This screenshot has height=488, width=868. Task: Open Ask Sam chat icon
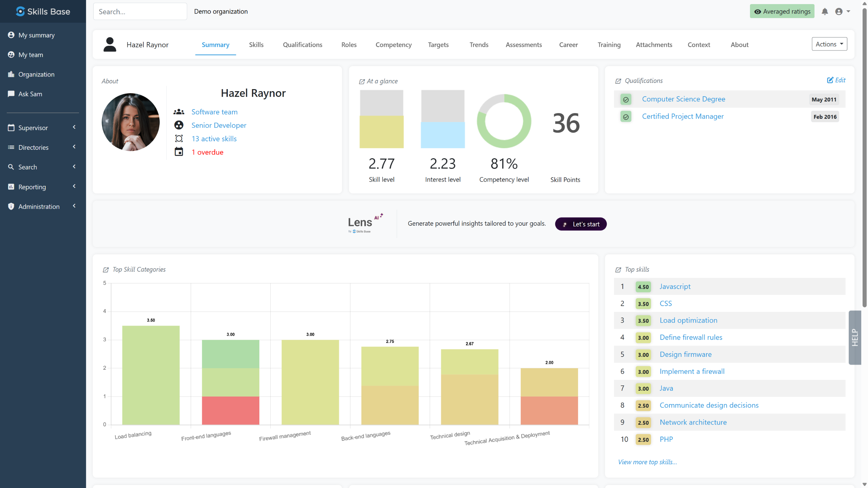point(11,94)
